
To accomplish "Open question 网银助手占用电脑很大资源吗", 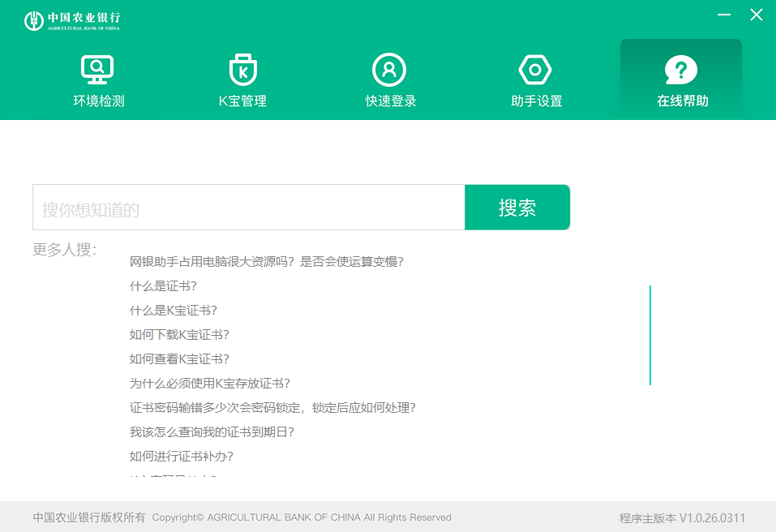I will coord(266,261).
